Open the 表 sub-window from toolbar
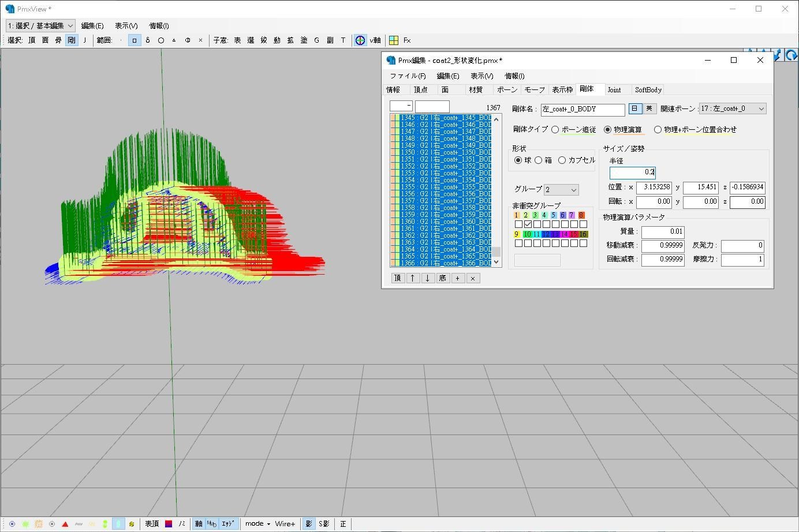The width and height of the screenshot is (799, 532). (x=237, y=40)
